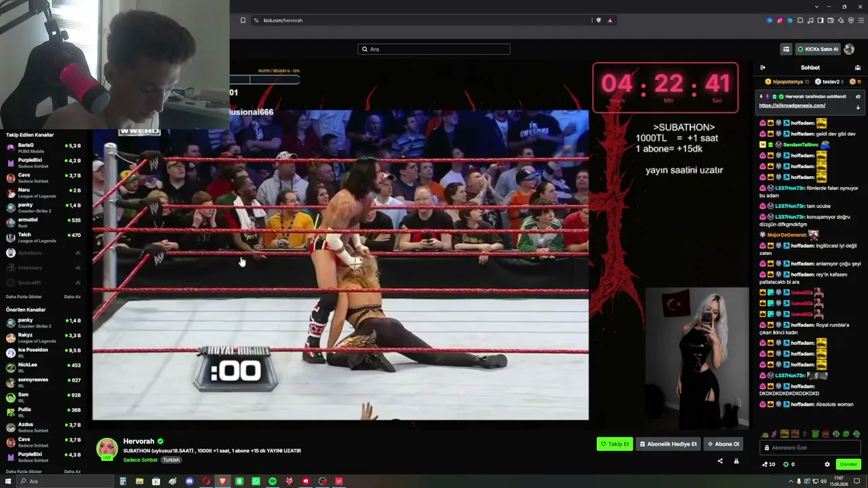The width and height of the screenshot is (868, 488).
Task: Open Spotify from the taskbar
Action: 273,481
